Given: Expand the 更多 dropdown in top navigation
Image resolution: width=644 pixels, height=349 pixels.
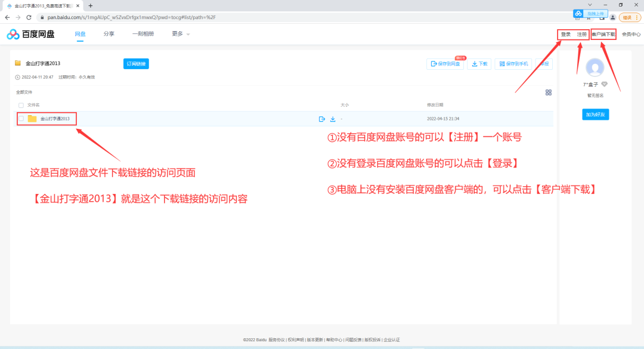Looking at the screenshot, I should point(181,34).
